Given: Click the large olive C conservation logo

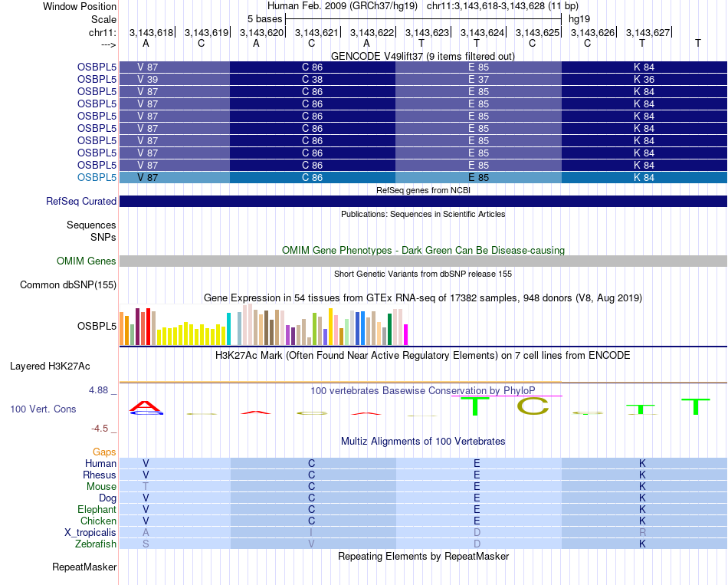Looking at the screenshot, I should (533, 406).
